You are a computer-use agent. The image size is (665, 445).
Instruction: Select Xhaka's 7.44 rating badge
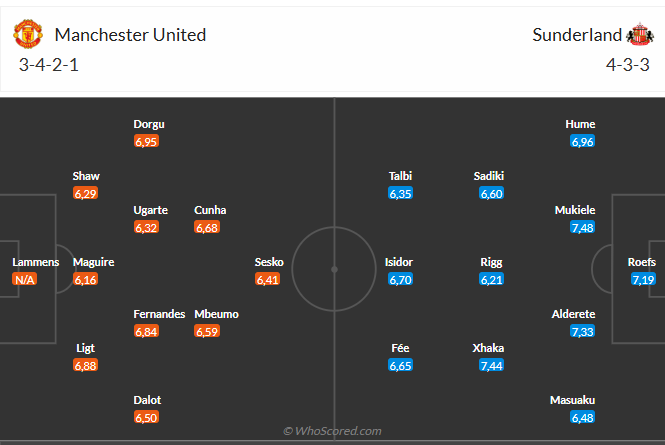click(x=491, y=366)
